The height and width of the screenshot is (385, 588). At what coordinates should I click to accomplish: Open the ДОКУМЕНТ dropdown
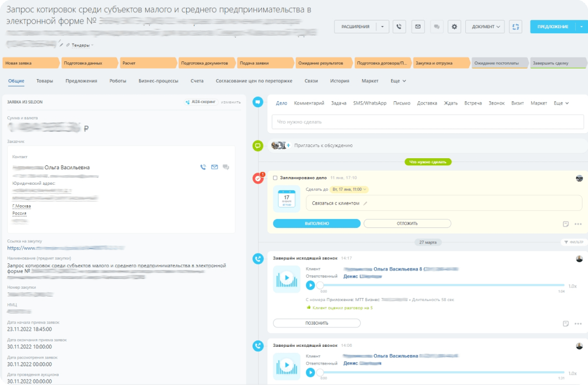[x=486, y=27]
